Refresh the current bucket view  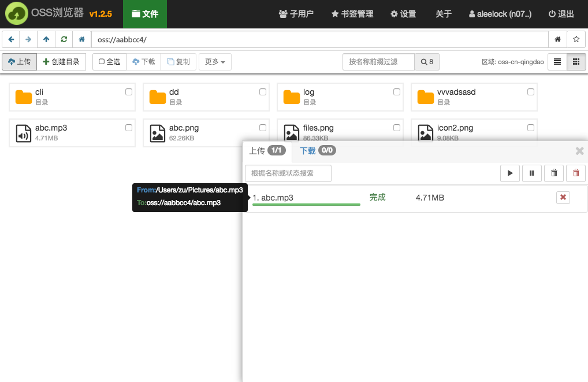[64, 39]
